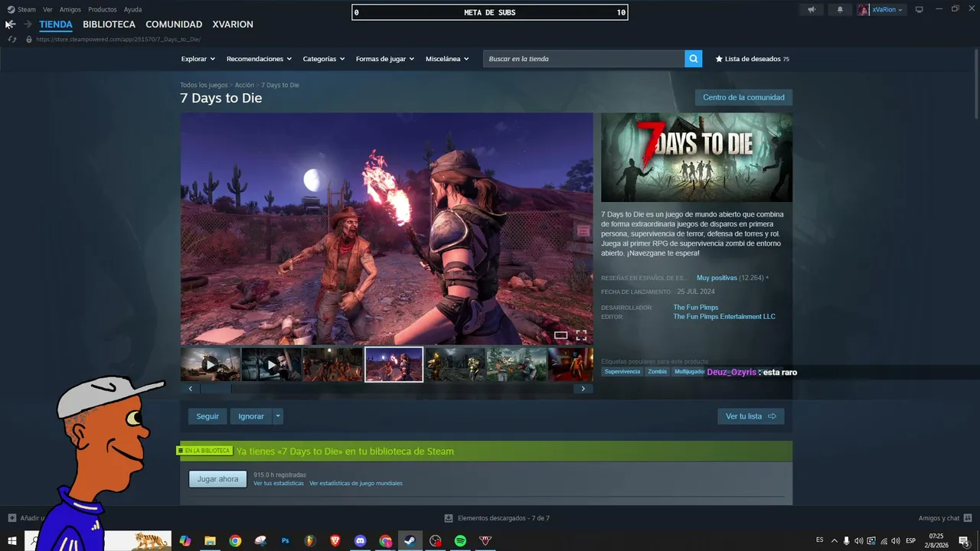Click the Steam back navigation arrow
The width and height of the screenshot is (980, 551).
(x=10, y=24)
